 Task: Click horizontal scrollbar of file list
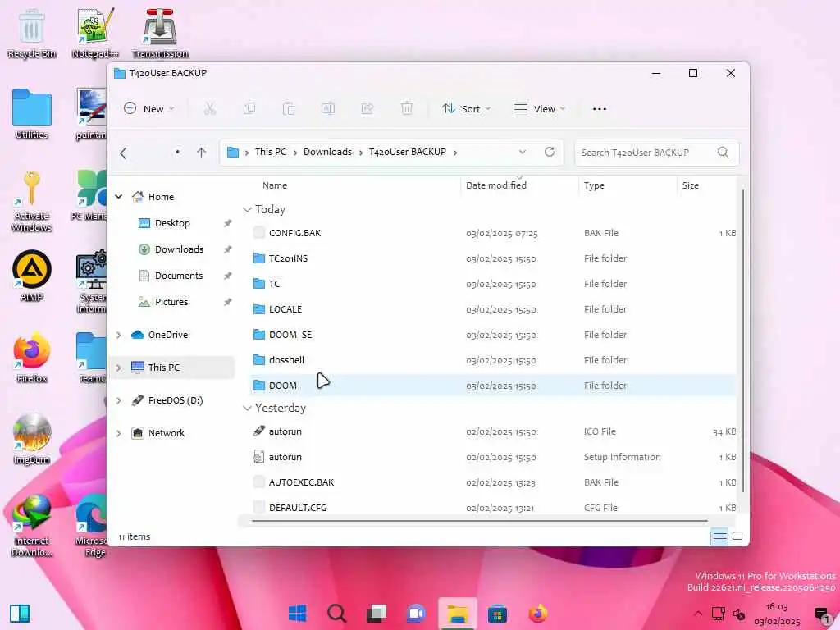pos(479,520)
